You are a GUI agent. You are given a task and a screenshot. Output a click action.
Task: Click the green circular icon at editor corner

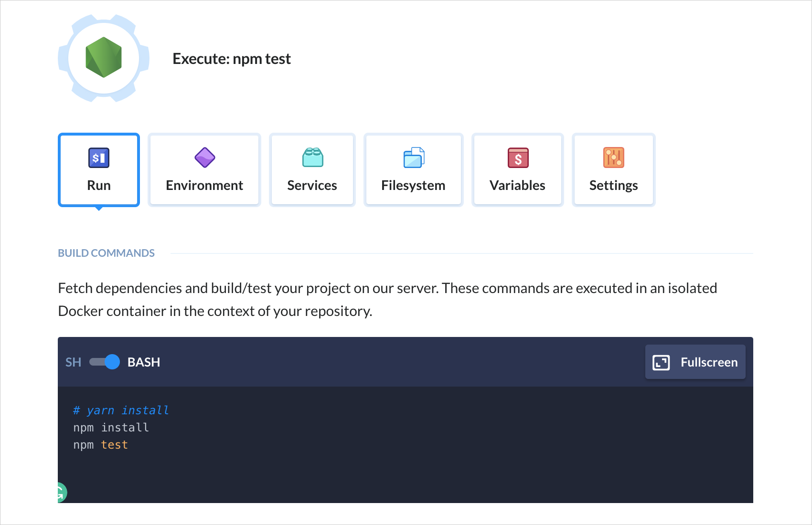coord(62,493)
